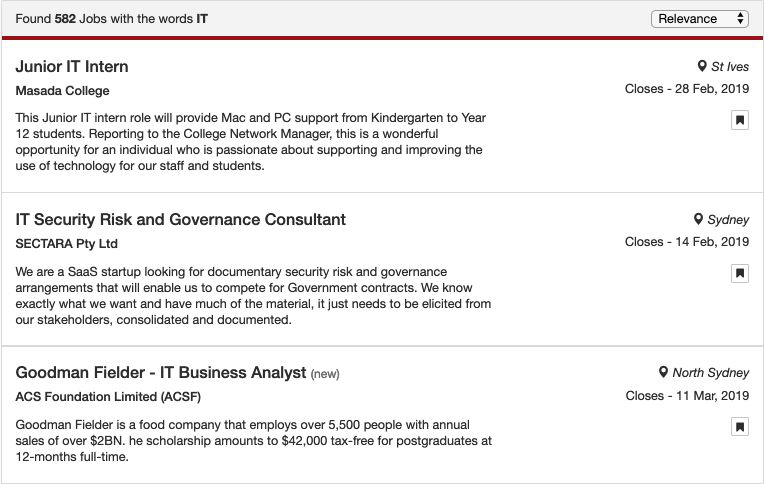Click the Closes - 28 Feb, 2019 date
The height and width of the screenshot is (484, 764).
(687, 89)
